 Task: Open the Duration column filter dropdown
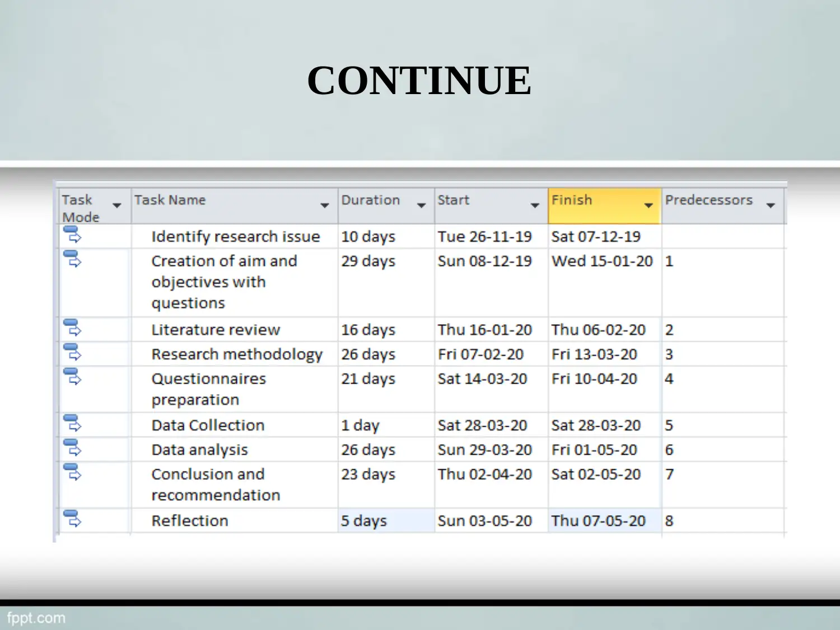tap(422, 206)
